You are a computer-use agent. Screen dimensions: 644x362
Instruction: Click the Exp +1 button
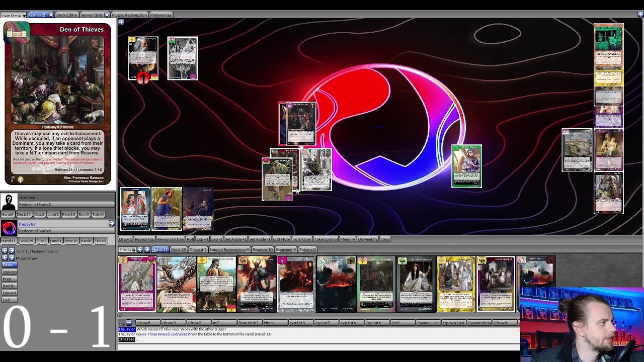point(202,239)
